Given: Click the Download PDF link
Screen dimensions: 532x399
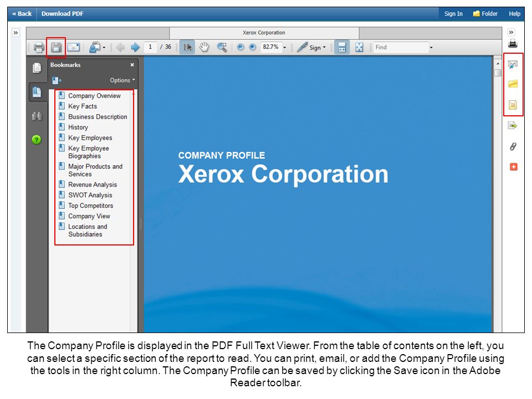Looking at the screenshot, I should (63, 14).
